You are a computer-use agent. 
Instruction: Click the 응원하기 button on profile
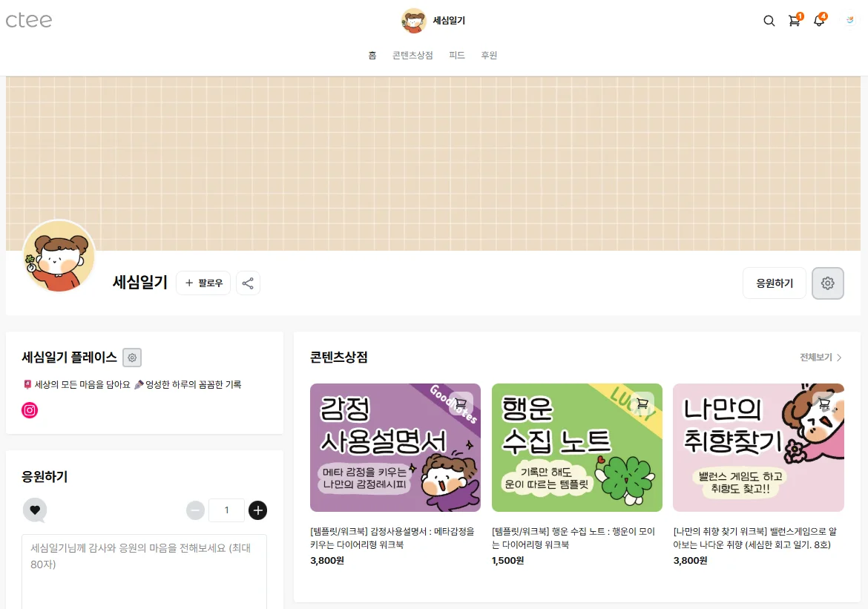(775, 283)
